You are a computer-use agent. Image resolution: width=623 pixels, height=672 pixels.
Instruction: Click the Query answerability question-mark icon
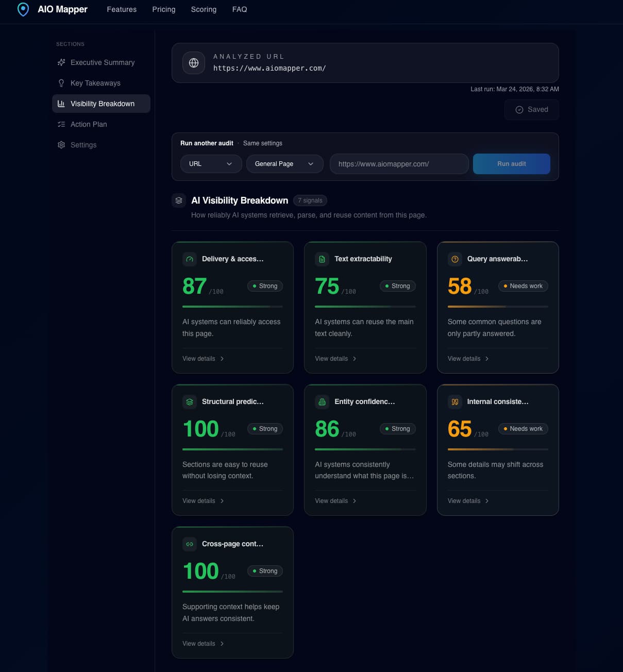[454, 259]
